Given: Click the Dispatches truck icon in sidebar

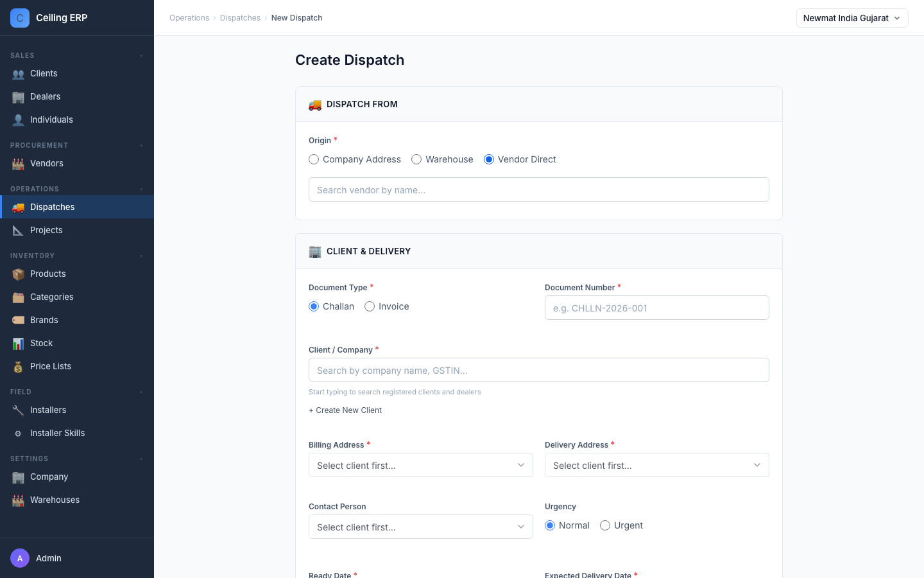Looking at the screenshot, I should 18,207.
